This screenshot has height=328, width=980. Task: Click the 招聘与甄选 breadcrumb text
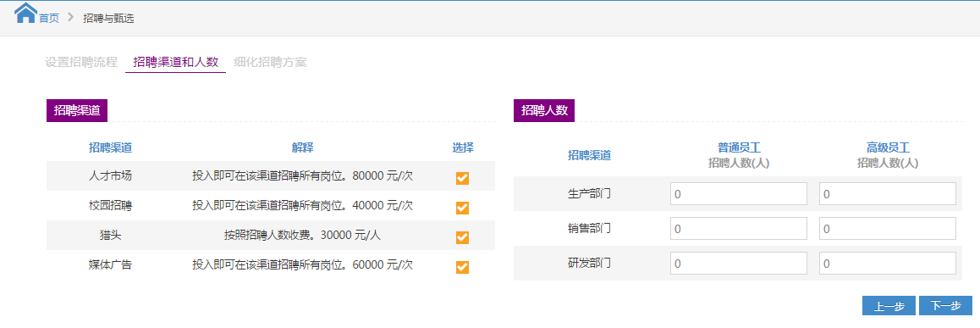tap(109, 18)
